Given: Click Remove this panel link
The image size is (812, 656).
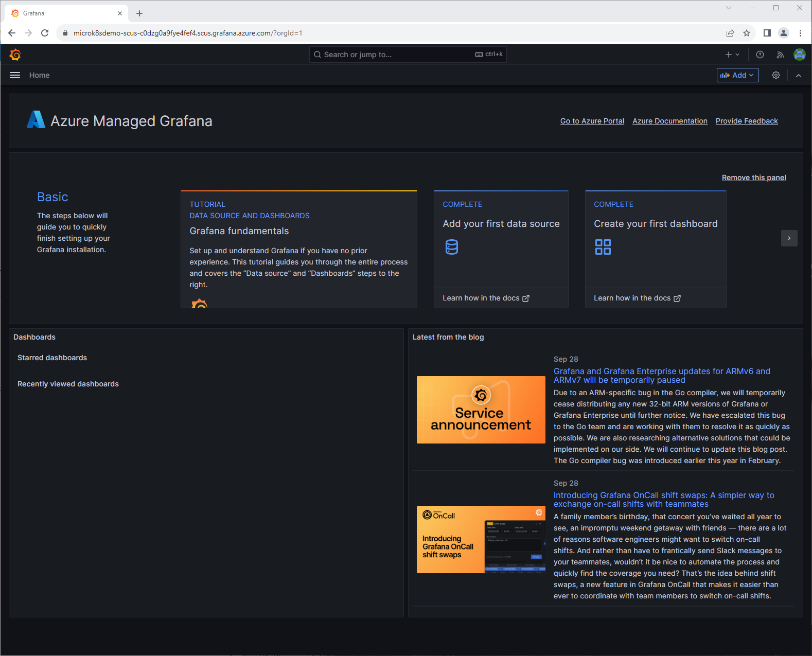Looking at the screenshot, I should point(753,178).
